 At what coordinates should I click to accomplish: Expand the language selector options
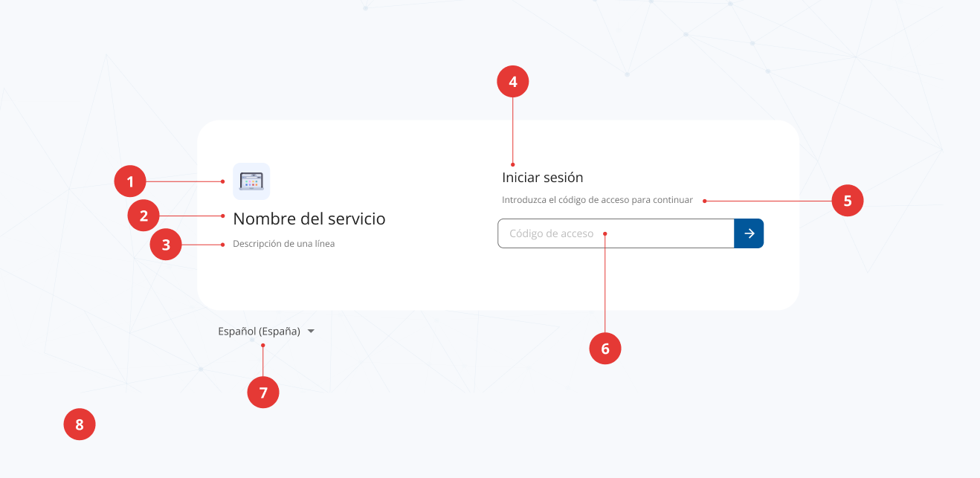pos(264,331)
